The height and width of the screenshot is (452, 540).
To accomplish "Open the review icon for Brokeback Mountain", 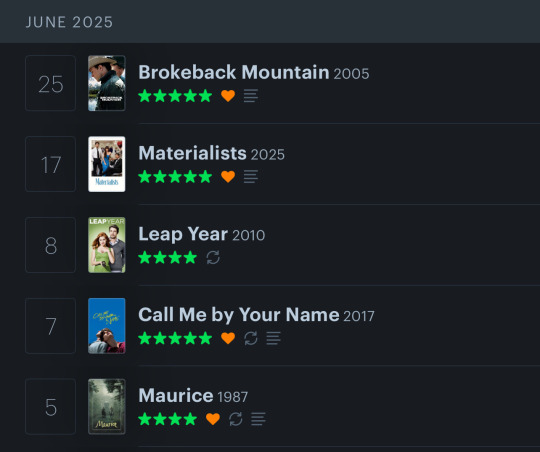I will (251, 96).
